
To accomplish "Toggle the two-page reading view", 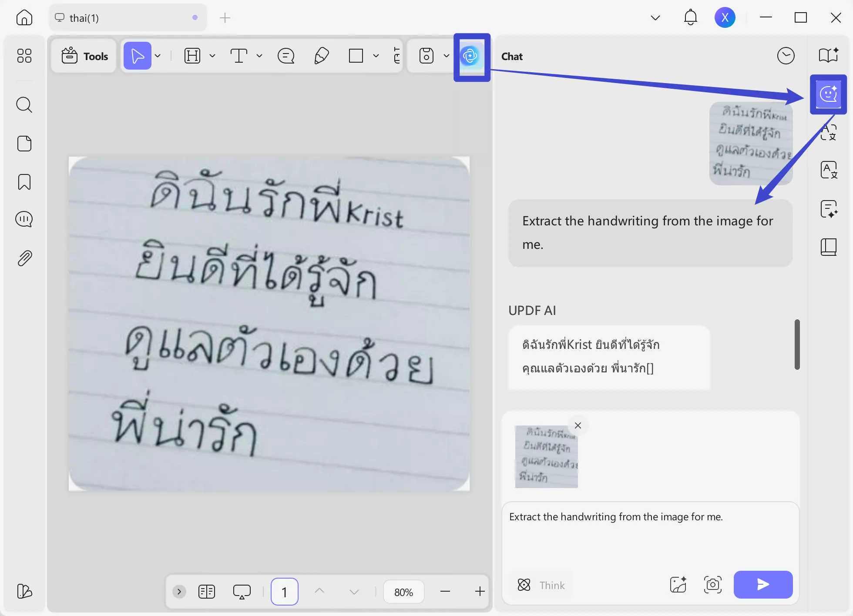I will click(206, 592).
